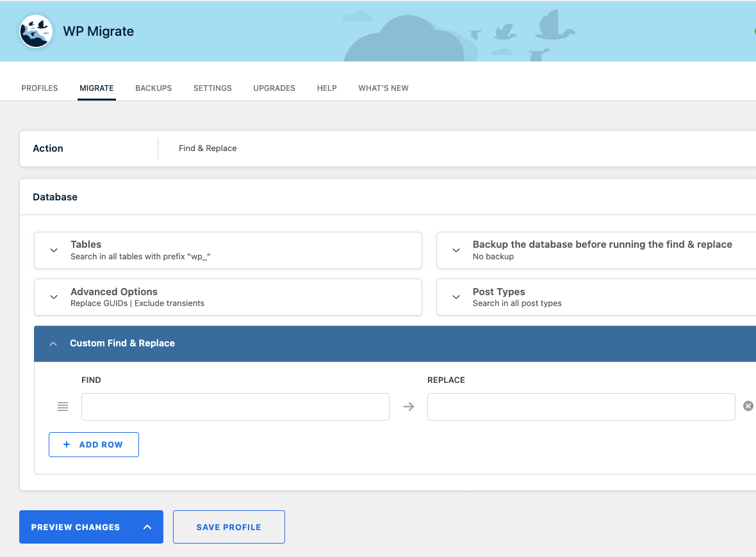
Task: Click the plus icon in Add Row
Action: [x=67, y=444]
